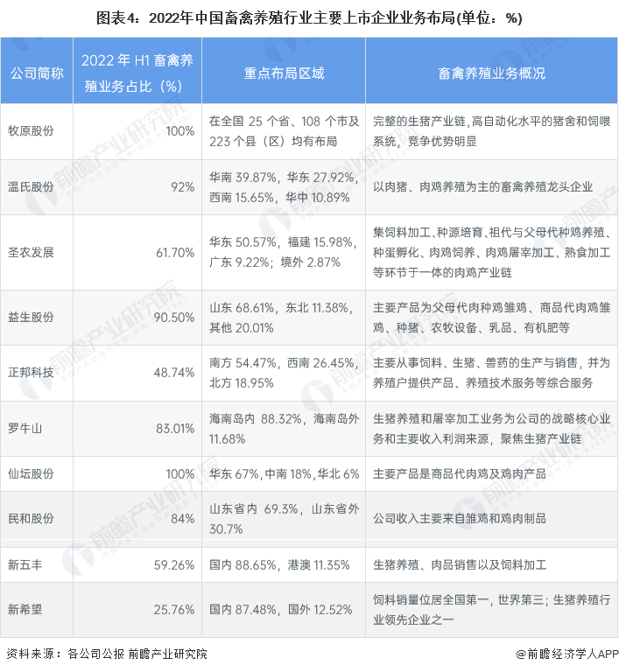Click the 90.50% share value
This screenshot has height=672, width=619.
pyautogui.click(x=174, y=318)
